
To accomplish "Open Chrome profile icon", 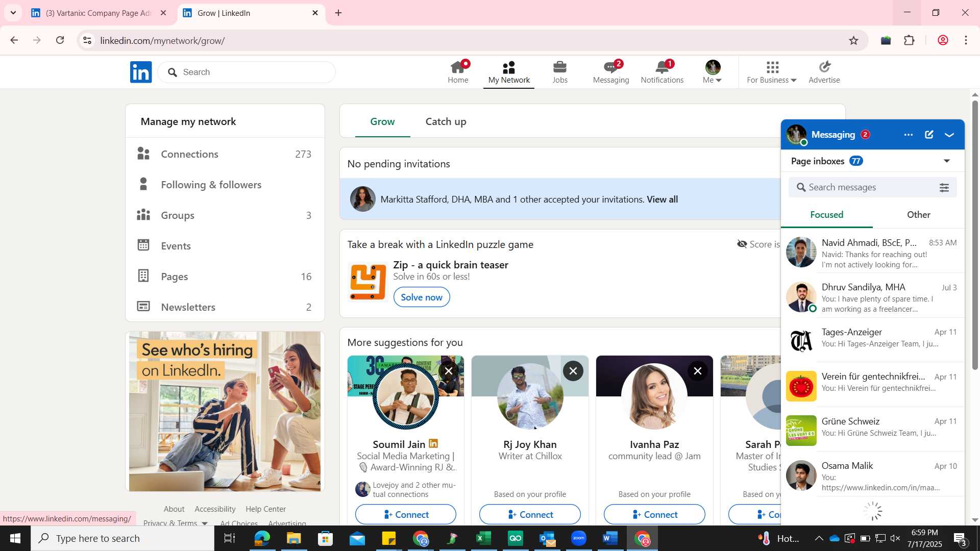I will (943, 40).
